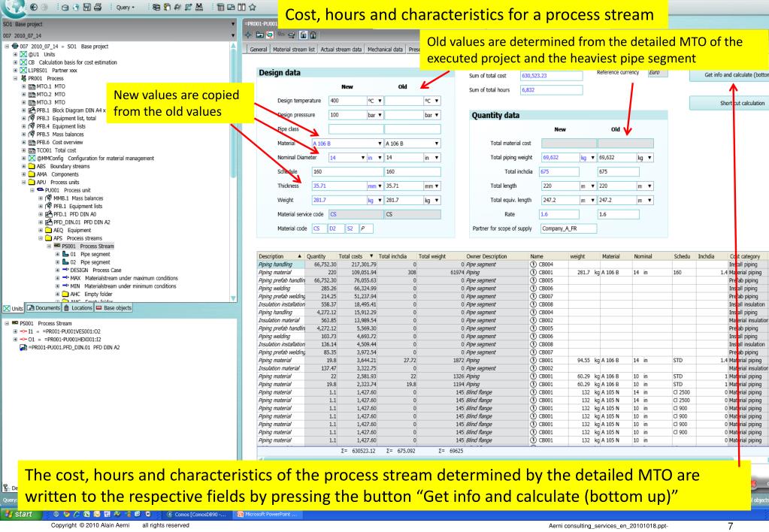This screenshot has height=532, width=769.
Task: Click the PFD DIN A2 document icon in lower tree
Action: [x=23, y=347]
